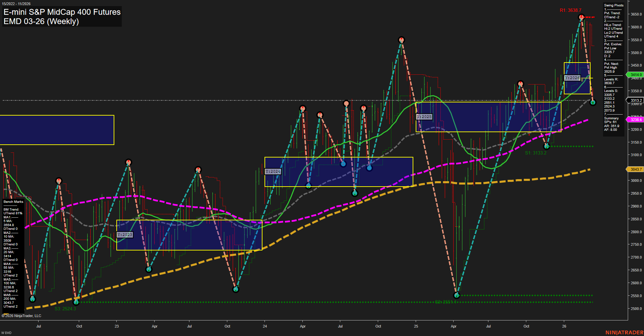
Task: Click the Y:2025 yearly range label
Action: (x=424, y=116)
